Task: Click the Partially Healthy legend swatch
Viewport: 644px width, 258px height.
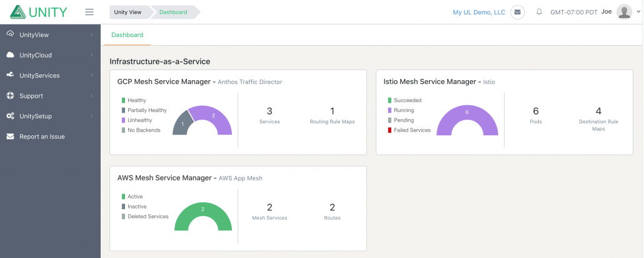Action: (x=123, y=110)
